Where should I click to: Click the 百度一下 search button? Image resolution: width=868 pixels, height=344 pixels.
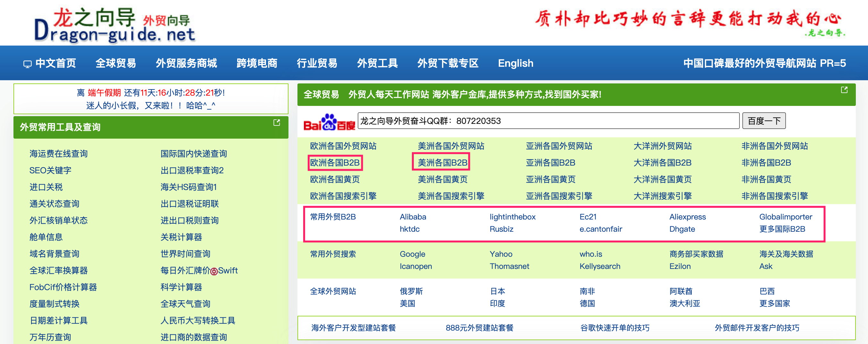pos(764,121)
